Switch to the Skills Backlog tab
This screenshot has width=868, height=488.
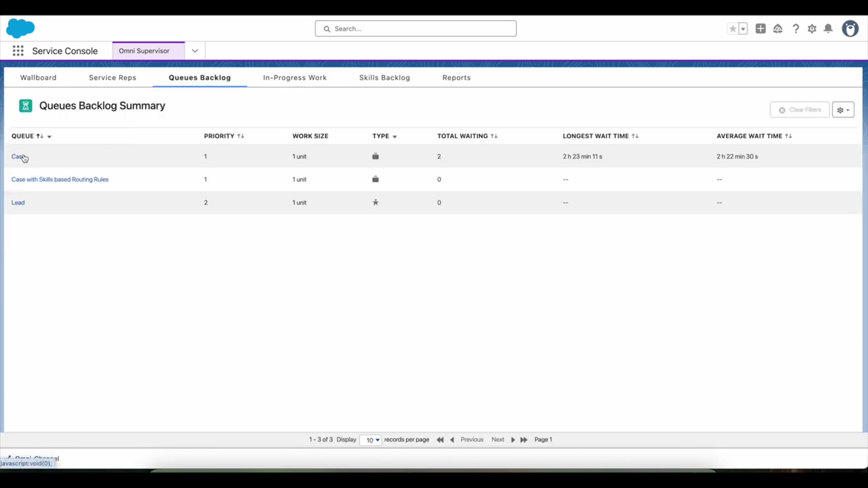[384, 78]
